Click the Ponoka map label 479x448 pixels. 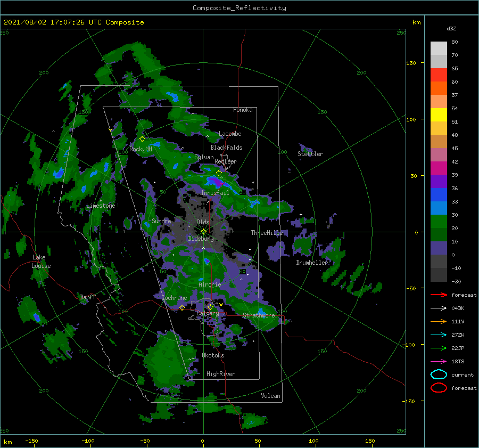(x=243, y=110)
